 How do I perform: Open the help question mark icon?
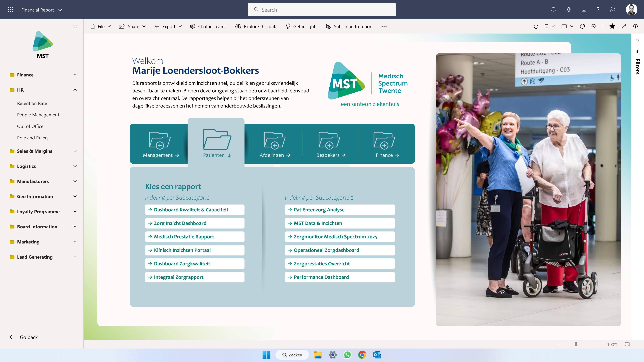click(598, 10)
